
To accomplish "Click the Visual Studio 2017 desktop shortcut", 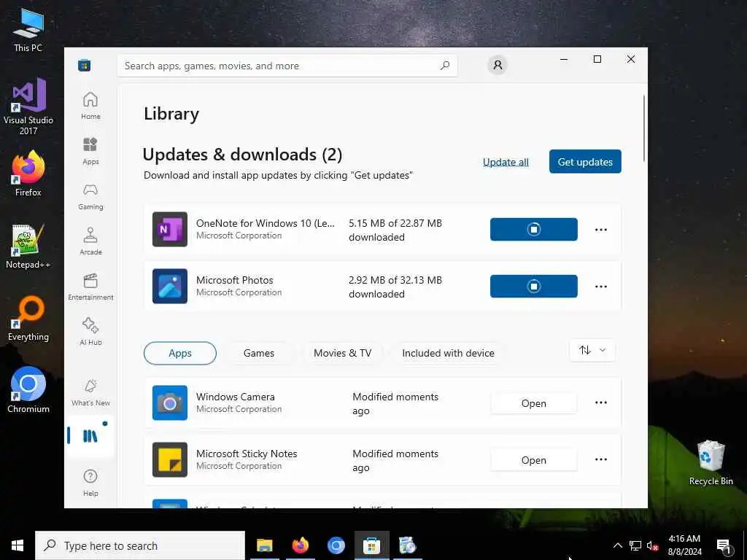I will point(28,106).
